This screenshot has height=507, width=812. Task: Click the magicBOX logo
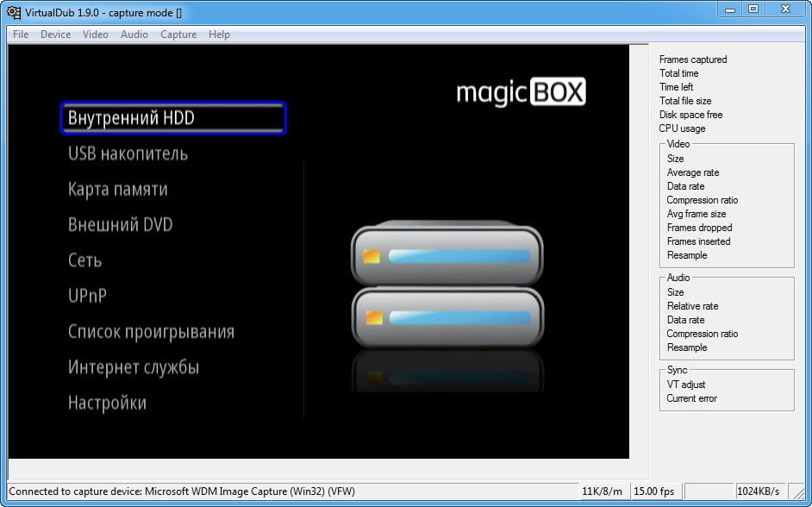coord(521,92)
